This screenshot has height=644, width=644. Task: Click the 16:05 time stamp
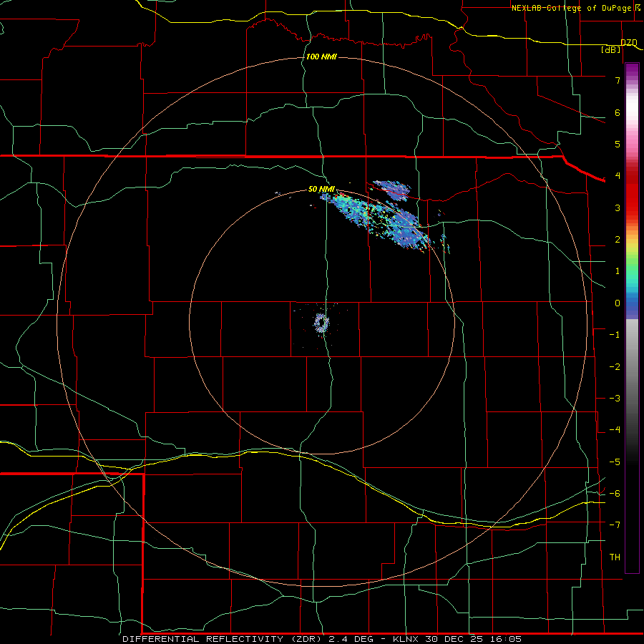(x=506, y=639)
